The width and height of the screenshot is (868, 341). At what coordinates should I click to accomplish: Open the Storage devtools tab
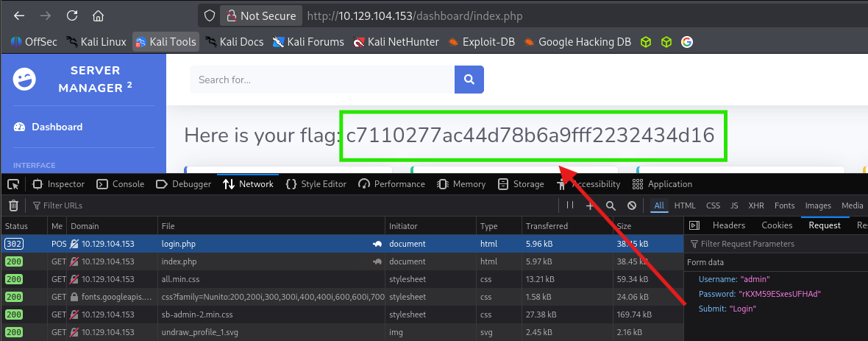coord(521,184)
